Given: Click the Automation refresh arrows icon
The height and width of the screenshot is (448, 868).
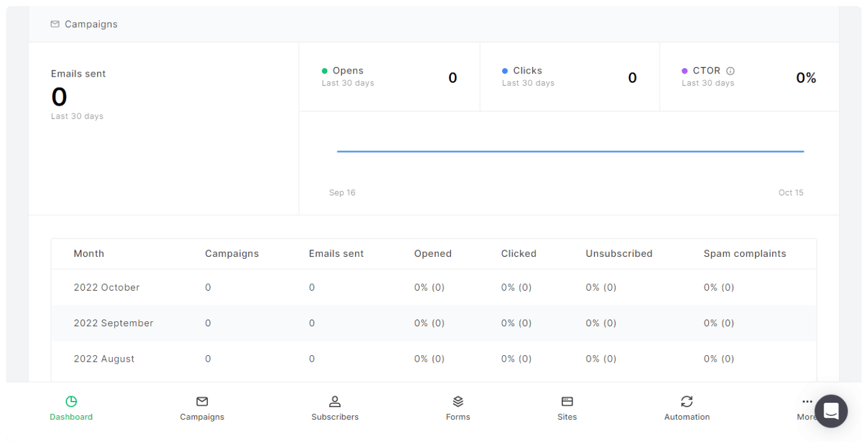Looking at the screenshot, I should pyautogui.click(x=687, y=402).
